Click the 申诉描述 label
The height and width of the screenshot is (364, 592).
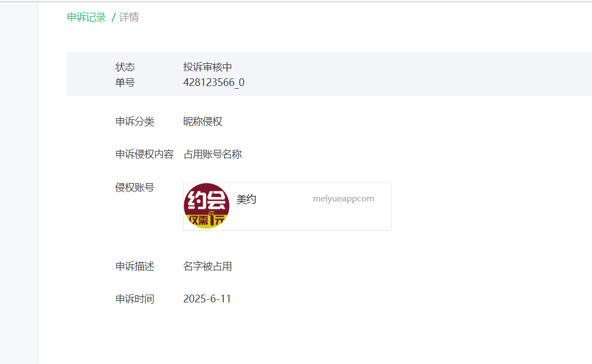click(135, 266)
